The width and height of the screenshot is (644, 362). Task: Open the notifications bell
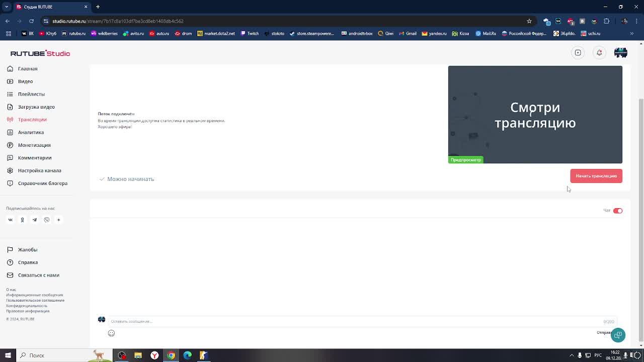pos(599,53)
